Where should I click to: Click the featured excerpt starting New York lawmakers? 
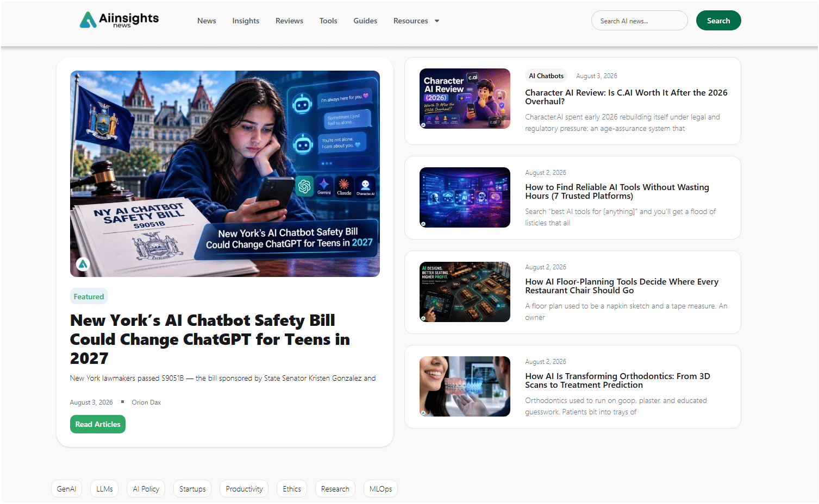(223, 379)
